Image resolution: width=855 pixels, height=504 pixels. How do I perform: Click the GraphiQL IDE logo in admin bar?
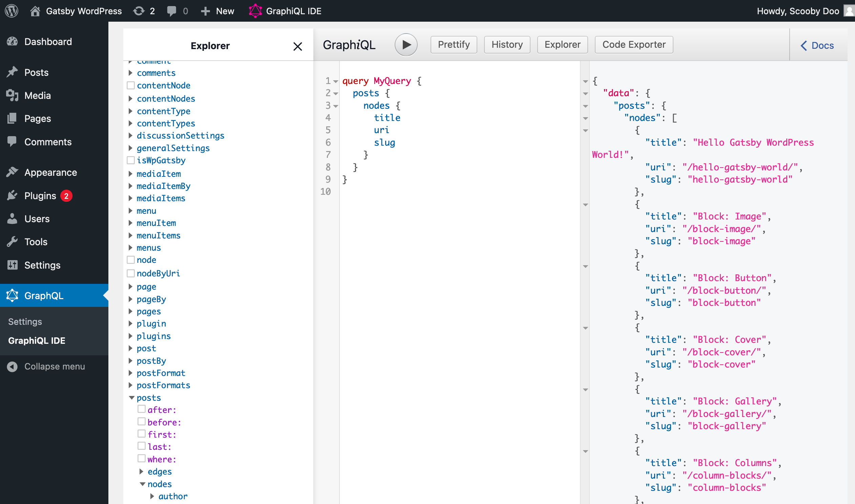pyautogui.click(x=255, y=11)
